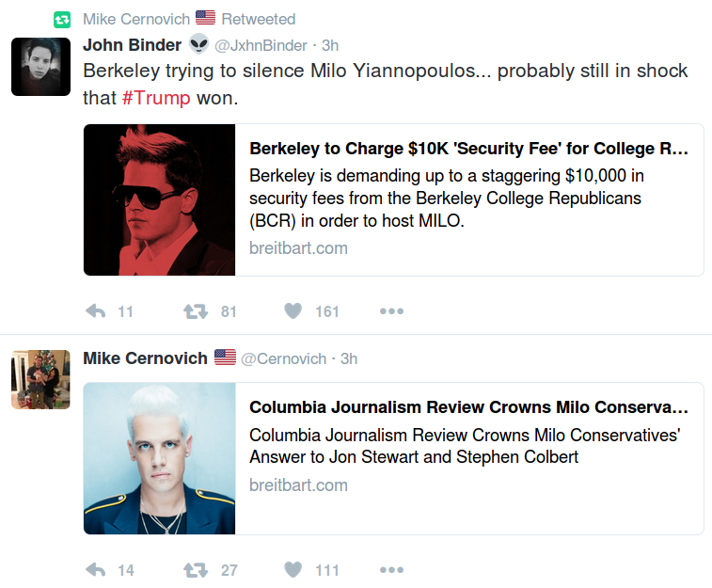Open John Binder's profile picture
Screen dimensions: 712x588
click(40, 66)
